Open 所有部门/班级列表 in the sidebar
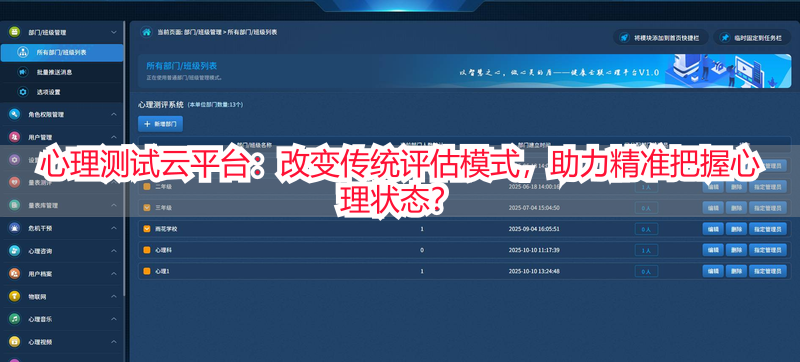 (62, 53)
